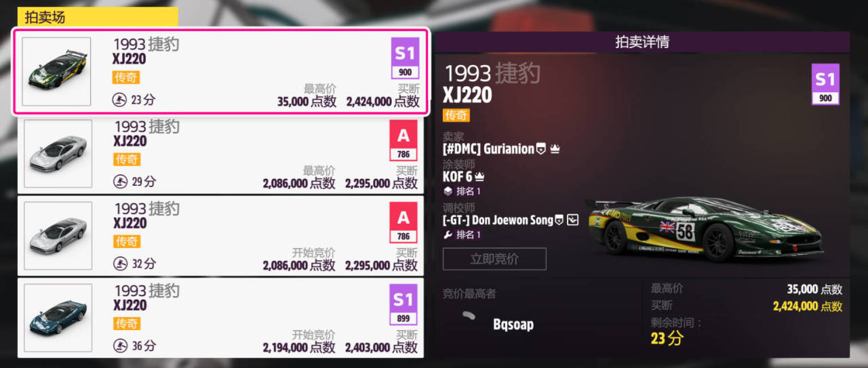Click the S1 900 class badge in auction details
868x368 pixels.
point(825,84)
